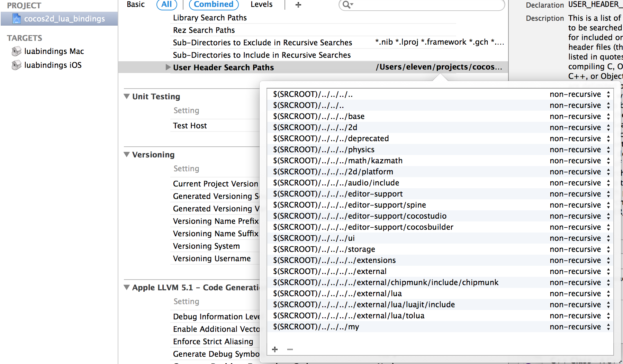Click the search magnifier icon
Image resolution: width=623 pixels, height=364 pixels.
click(x=347, y=4)
